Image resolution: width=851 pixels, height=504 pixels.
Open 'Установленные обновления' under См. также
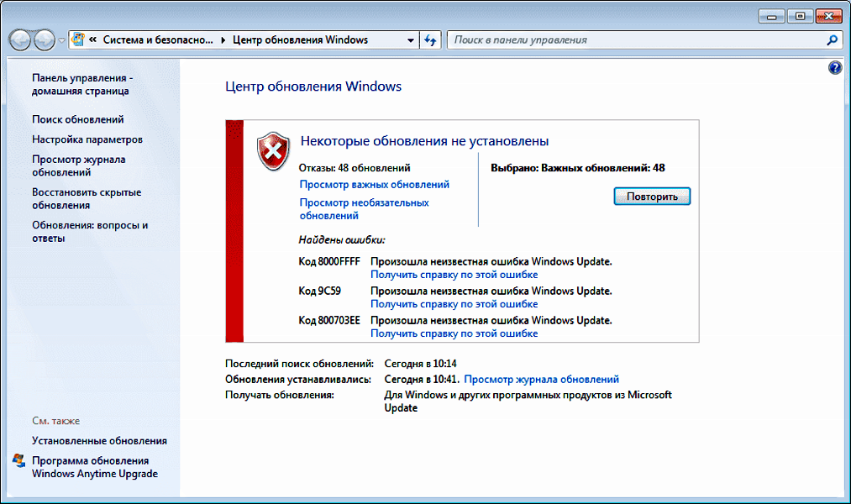[99, 440]
